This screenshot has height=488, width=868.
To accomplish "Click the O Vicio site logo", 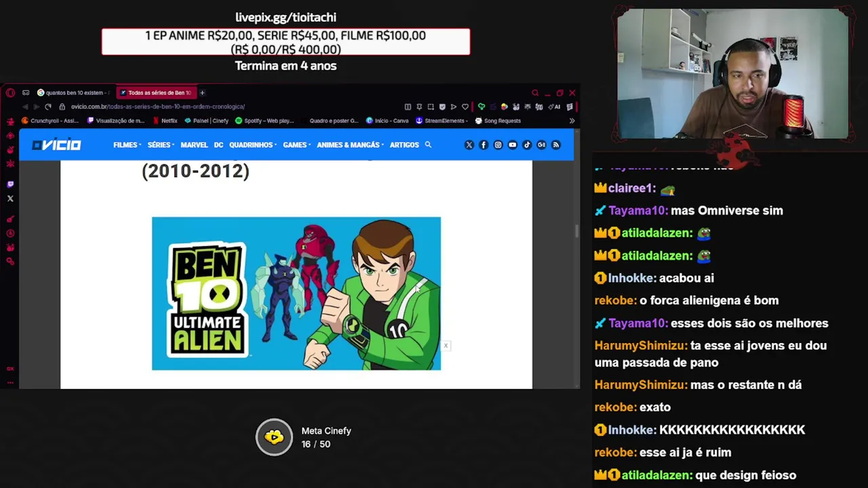I will coord(56,144).
